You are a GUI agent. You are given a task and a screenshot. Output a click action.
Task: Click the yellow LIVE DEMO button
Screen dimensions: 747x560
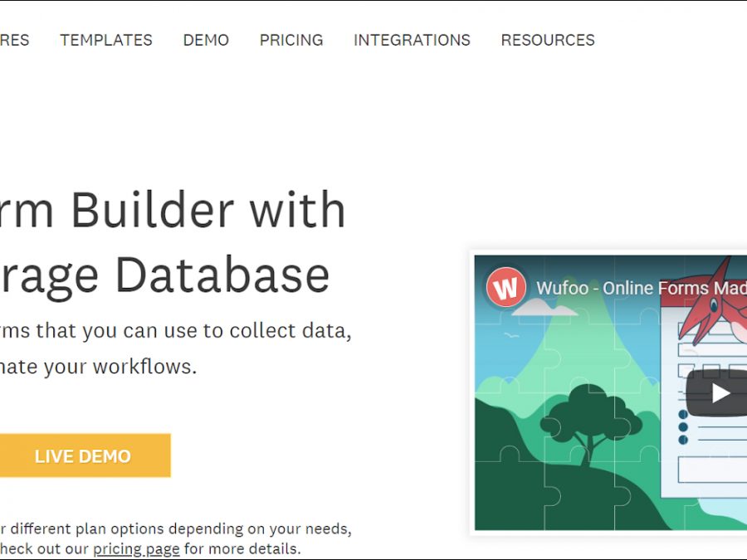tap(83, 455)
